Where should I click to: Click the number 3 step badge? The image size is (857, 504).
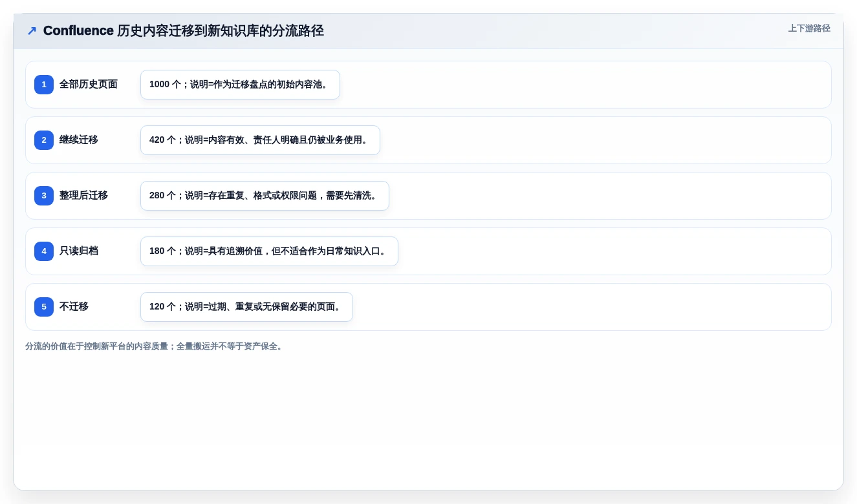point(44,196)
